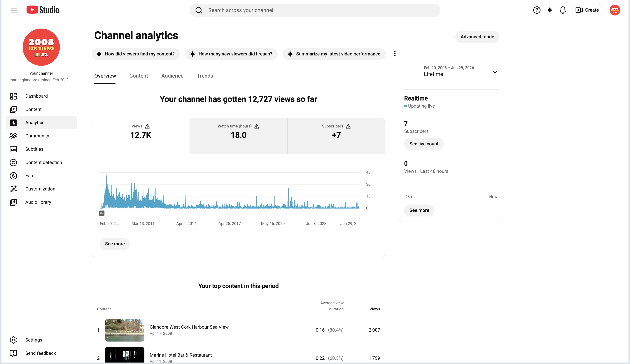630x364 pixels.
Task: Open Earn from the sidebar
Action: (41, 176)
